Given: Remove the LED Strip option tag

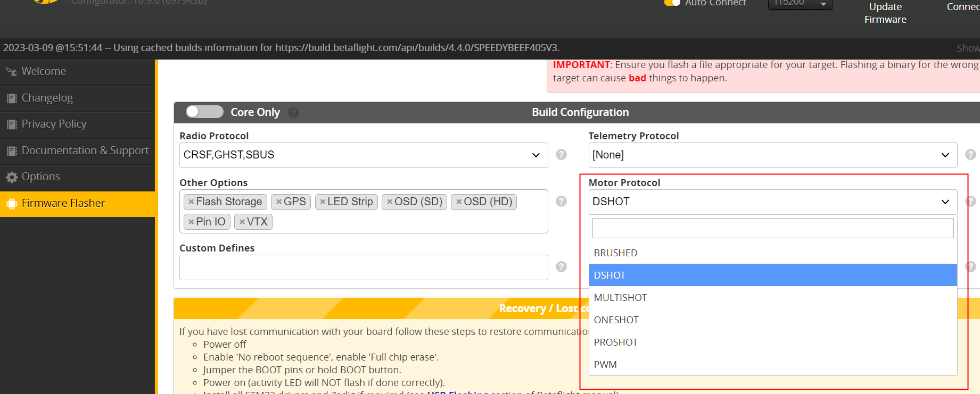Looking at the screenshot, I should [323, 202].
